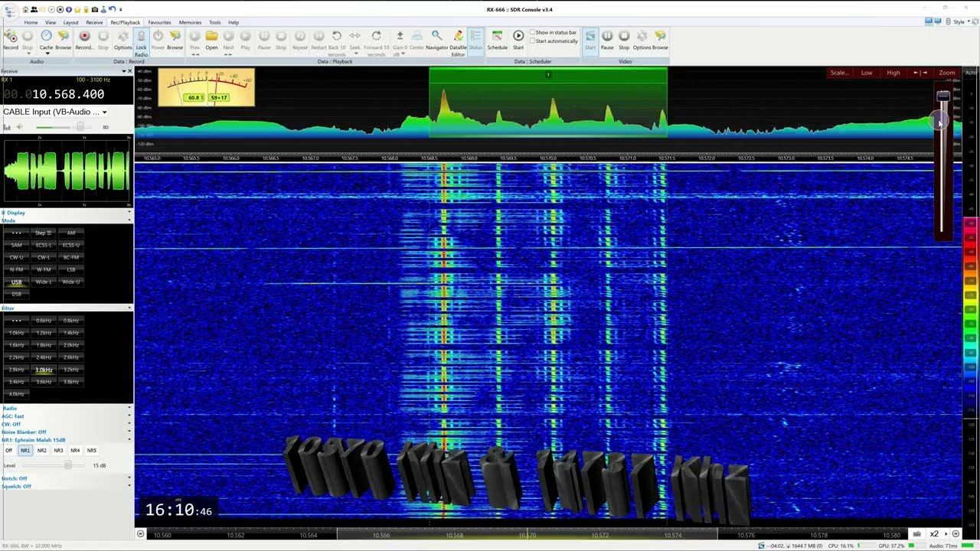Click the Restart playback icon

tap(318, 36)
